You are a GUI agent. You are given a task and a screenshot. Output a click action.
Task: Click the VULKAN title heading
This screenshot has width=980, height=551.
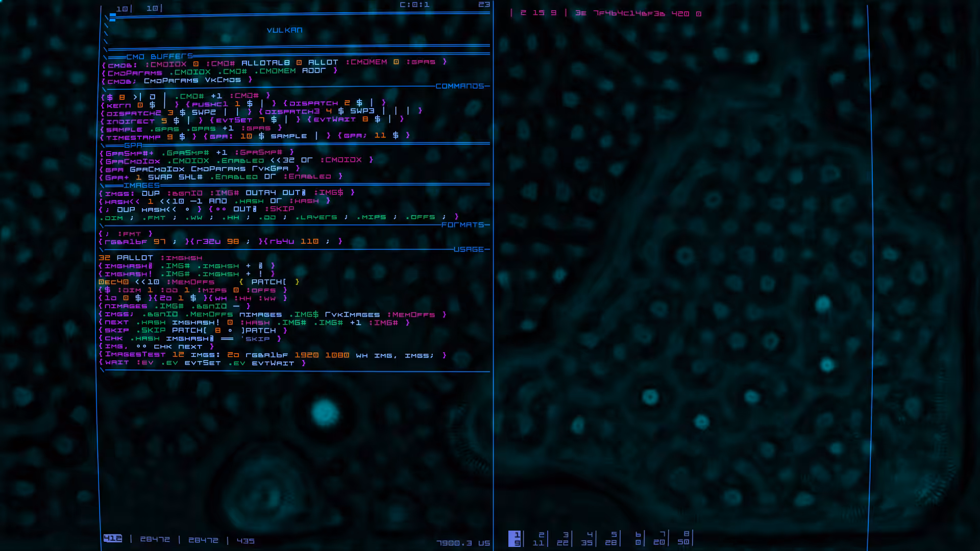pyautogui.click(x=285, y=30)
